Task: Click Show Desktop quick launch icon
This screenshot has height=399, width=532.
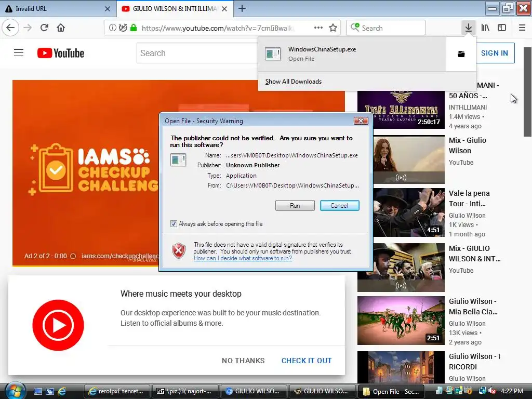Action: 37,391
